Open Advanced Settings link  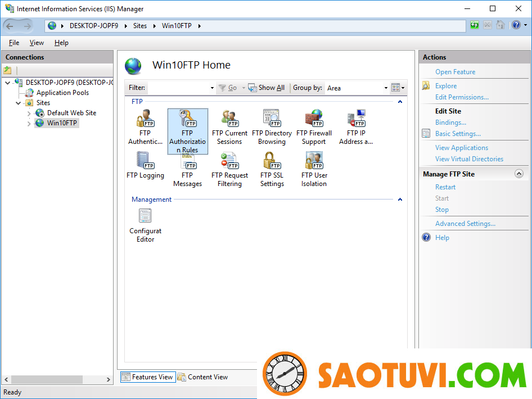coord(465,224)
